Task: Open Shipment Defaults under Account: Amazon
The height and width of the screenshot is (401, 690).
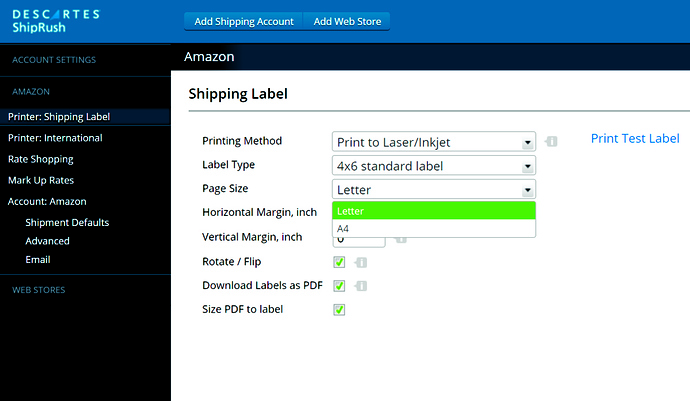Action: pyautogui.click(x=67, y=222)
